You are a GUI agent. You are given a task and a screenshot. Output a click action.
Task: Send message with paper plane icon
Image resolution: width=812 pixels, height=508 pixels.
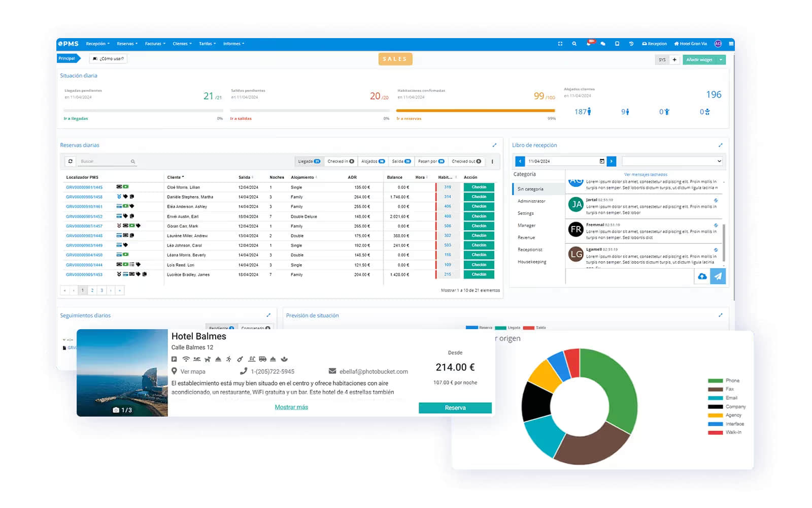pos(718,276)
